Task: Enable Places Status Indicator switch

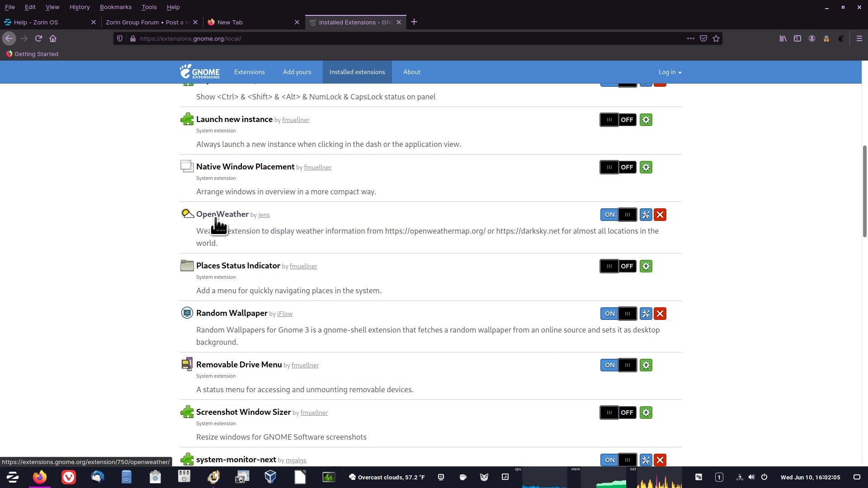Action: [618, 266]
